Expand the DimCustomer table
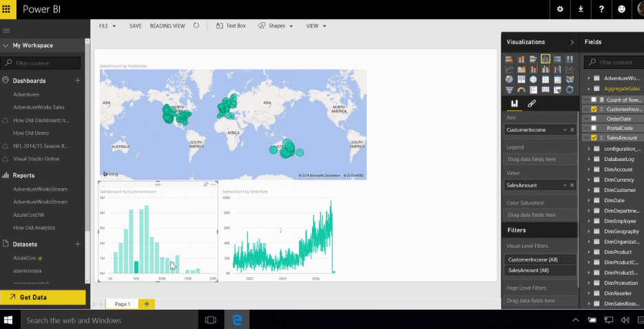 588,190
